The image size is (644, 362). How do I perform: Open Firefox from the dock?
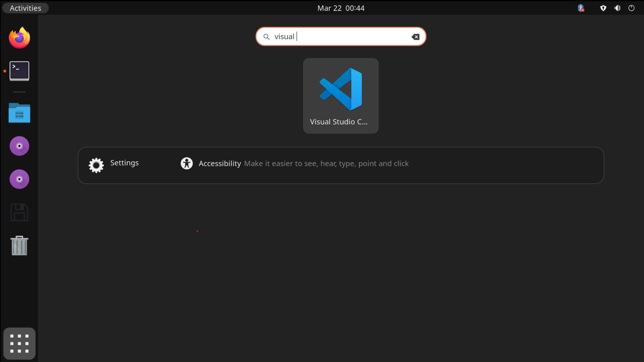pos(19,37)
